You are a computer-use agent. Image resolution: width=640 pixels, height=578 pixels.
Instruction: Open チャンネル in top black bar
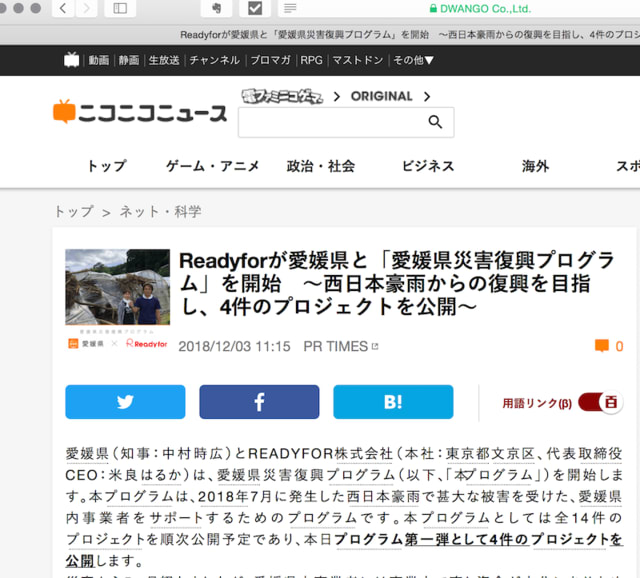pyautogui.click(x=214, y=60)
